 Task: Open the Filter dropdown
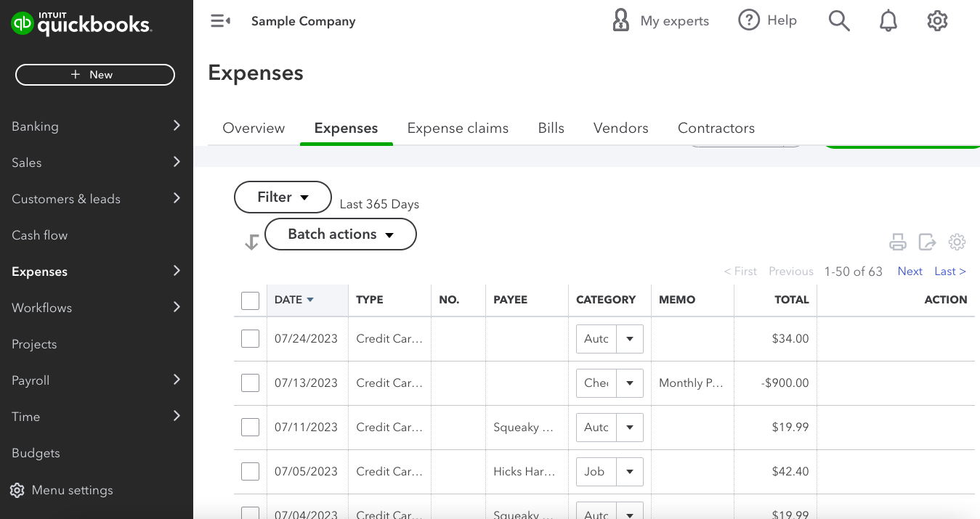coord(283,197)
